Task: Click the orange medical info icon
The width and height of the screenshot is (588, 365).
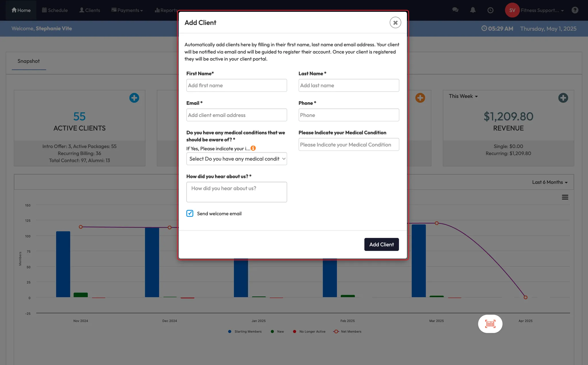Action: pyautogui.click(x=253, y=148)
